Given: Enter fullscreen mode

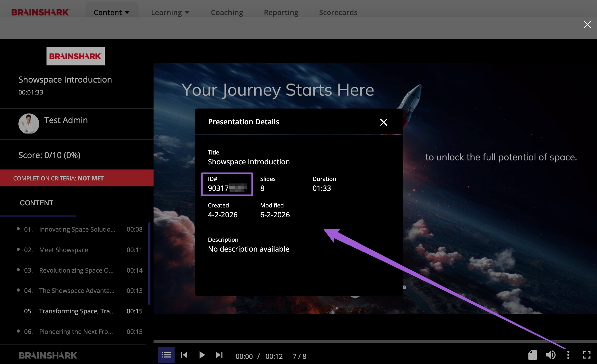Looking at the screenshot, I should tap(587, 355).
